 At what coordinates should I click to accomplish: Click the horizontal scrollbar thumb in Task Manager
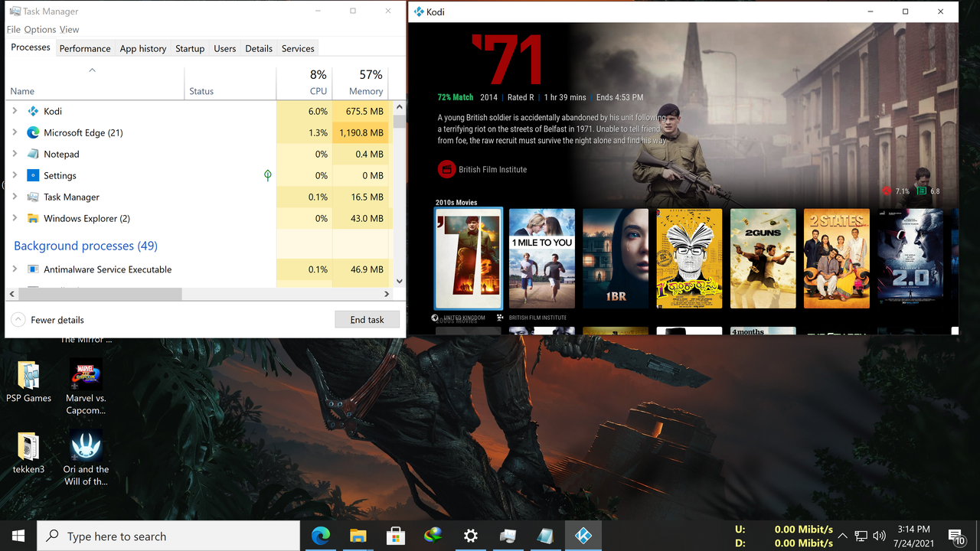(x=100, y=294)
